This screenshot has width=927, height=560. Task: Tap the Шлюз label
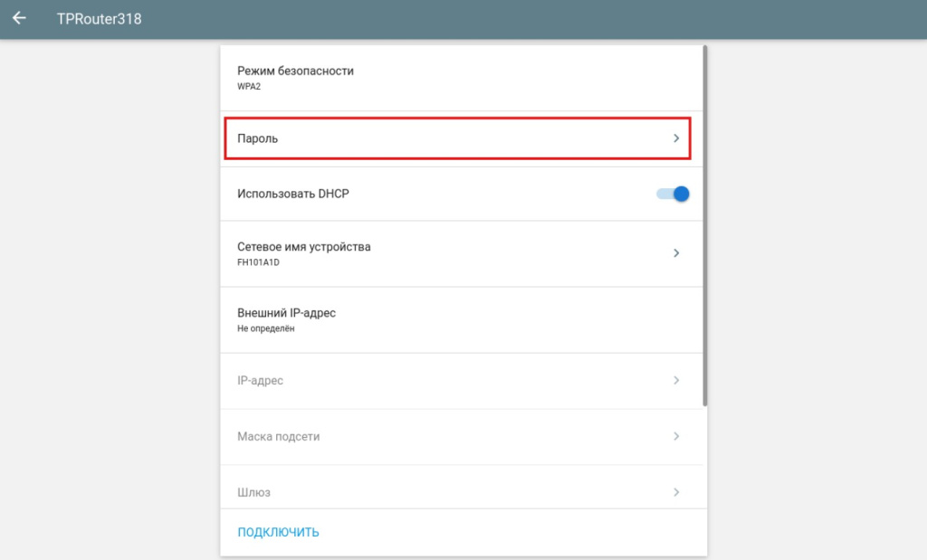(253, 492)
